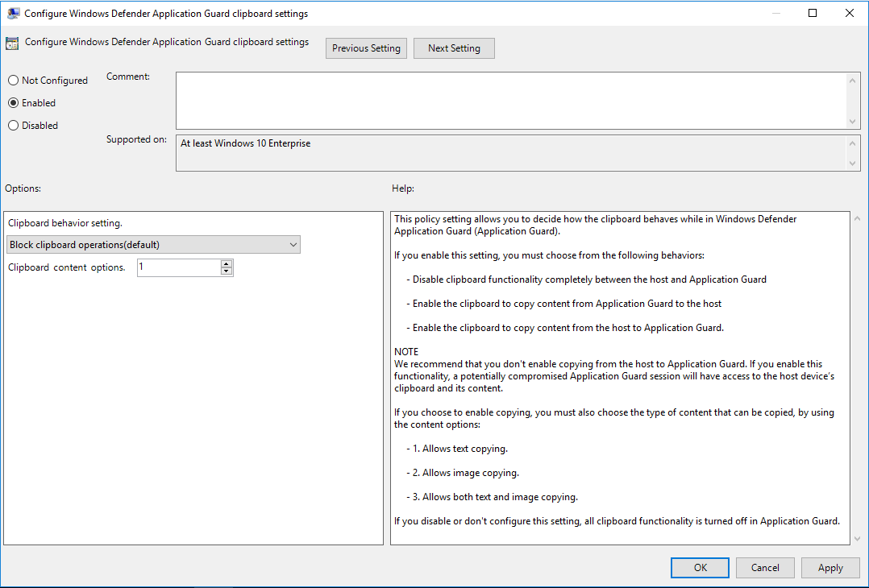The width and height of the screenshot is (869, 588).
Task: Confirm with the OK button
Action: pyautogui.click(x=700, y=568)
